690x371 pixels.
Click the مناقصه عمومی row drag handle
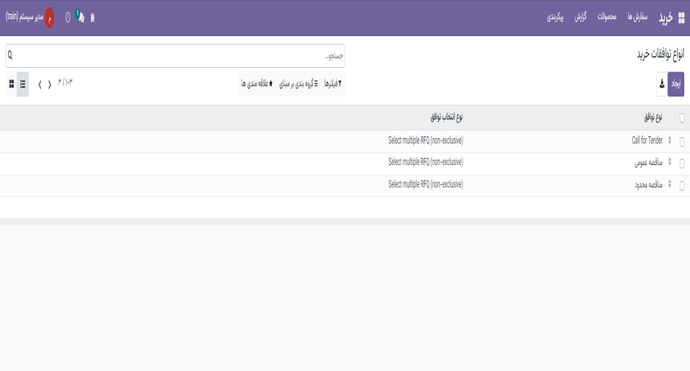[669, 162]
